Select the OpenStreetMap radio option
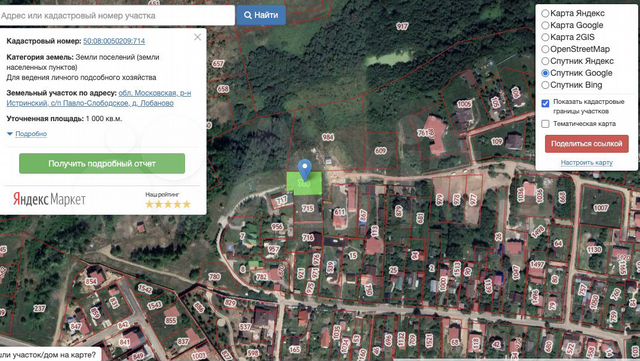The image size is (640, 361). 545,49
